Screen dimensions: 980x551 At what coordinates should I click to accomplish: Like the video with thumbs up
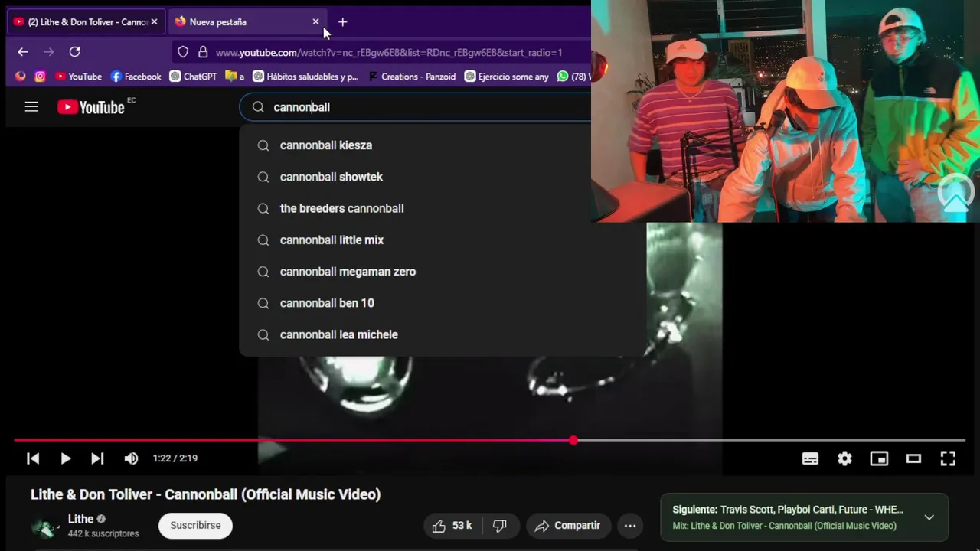tap(452, 526)
